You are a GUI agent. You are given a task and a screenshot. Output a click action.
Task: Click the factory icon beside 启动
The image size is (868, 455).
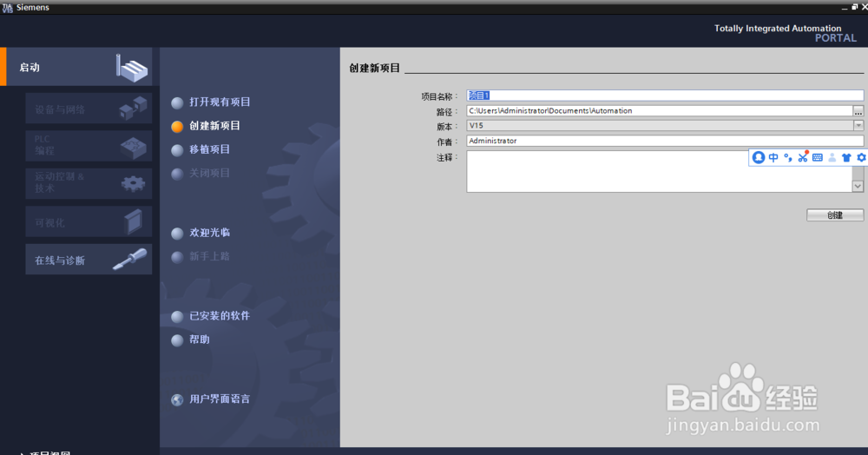[x=132, y=68]
